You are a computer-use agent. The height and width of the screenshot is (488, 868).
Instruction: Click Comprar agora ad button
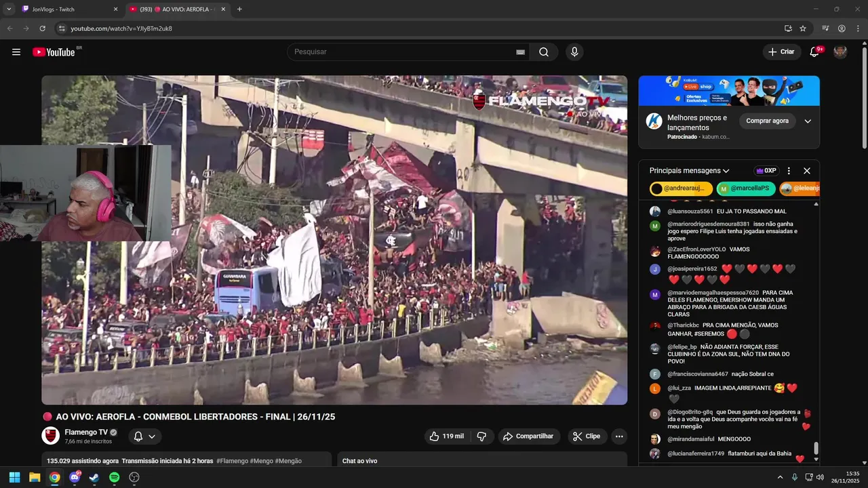[767, 121]
